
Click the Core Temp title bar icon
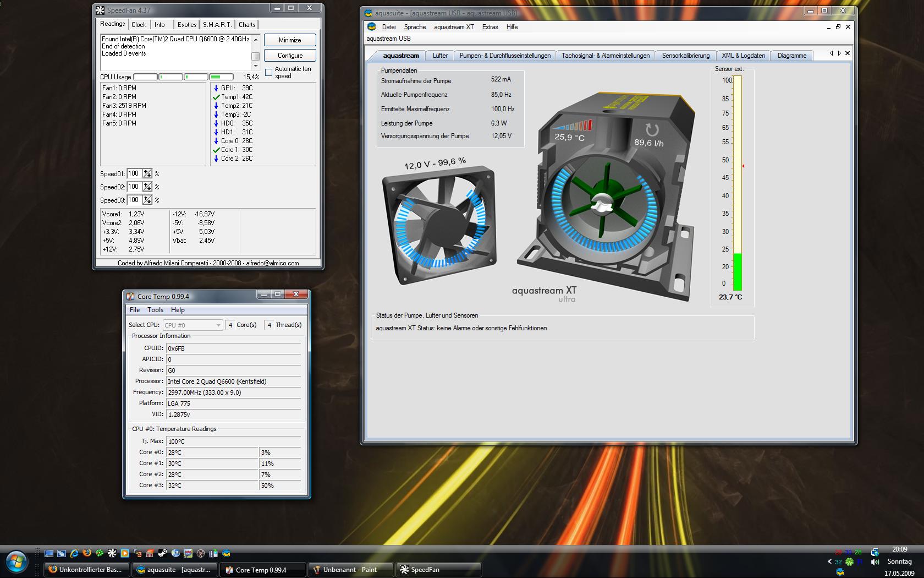coord(130,296)
